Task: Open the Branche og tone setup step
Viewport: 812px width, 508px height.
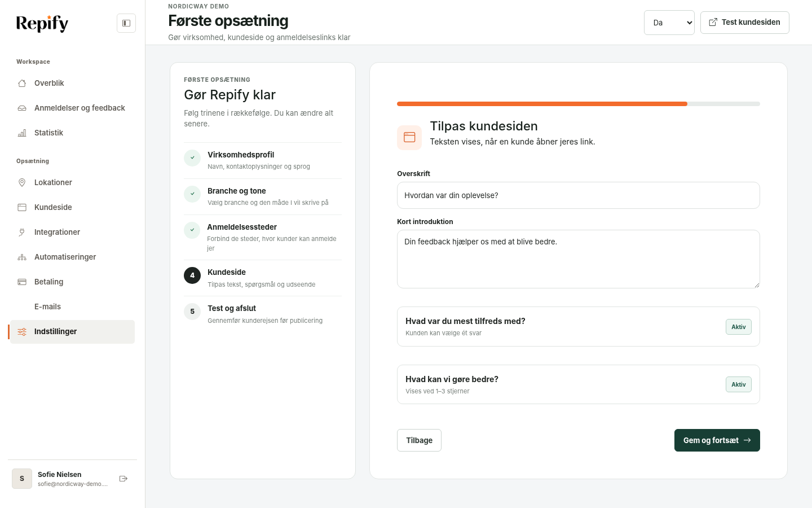Action: [263, 196]
